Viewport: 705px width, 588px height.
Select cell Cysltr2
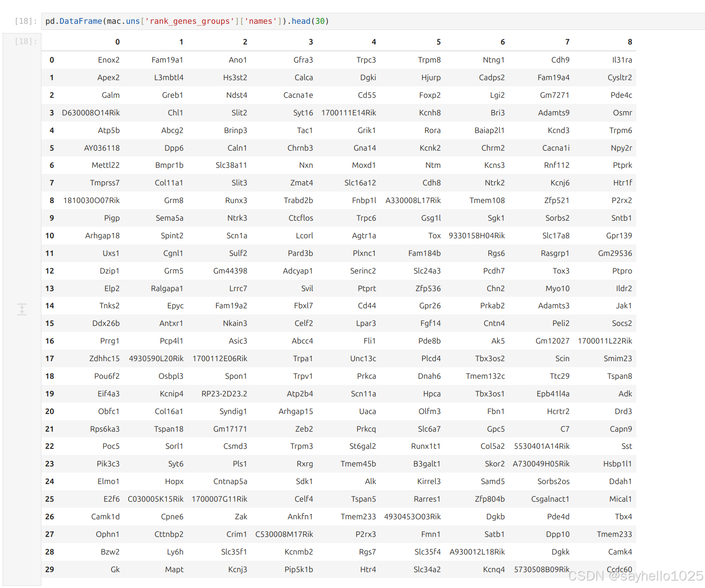pyautogui.click(x=620, y=78)
